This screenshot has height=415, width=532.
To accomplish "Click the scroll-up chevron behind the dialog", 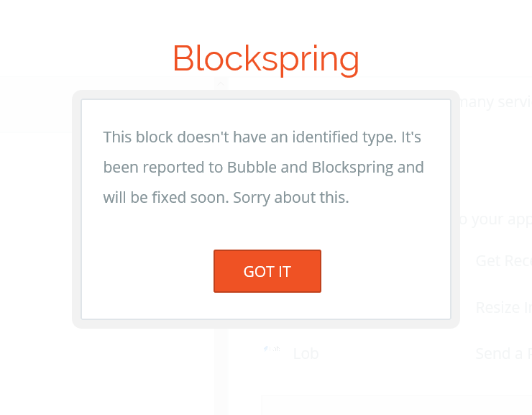I will (x=221, y=83).
